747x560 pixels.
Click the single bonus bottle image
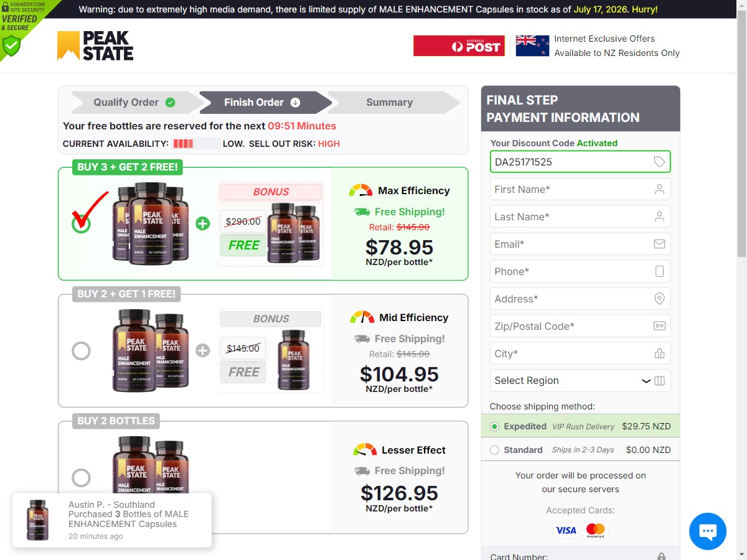(294, 360)
